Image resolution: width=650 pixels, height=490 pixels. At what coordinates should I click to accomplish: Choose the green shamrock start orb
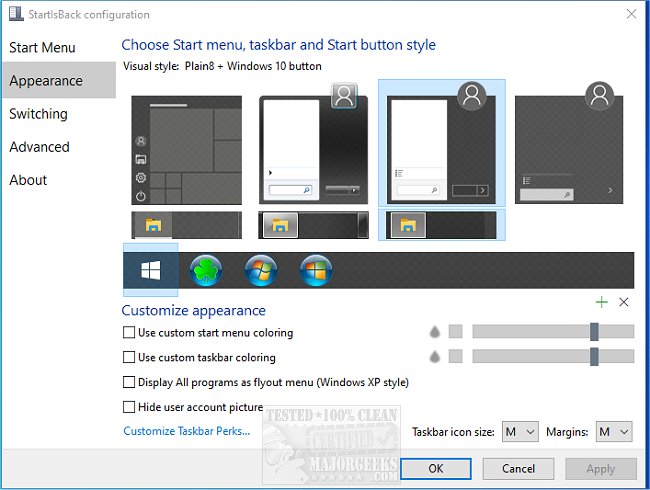(206, 270)
